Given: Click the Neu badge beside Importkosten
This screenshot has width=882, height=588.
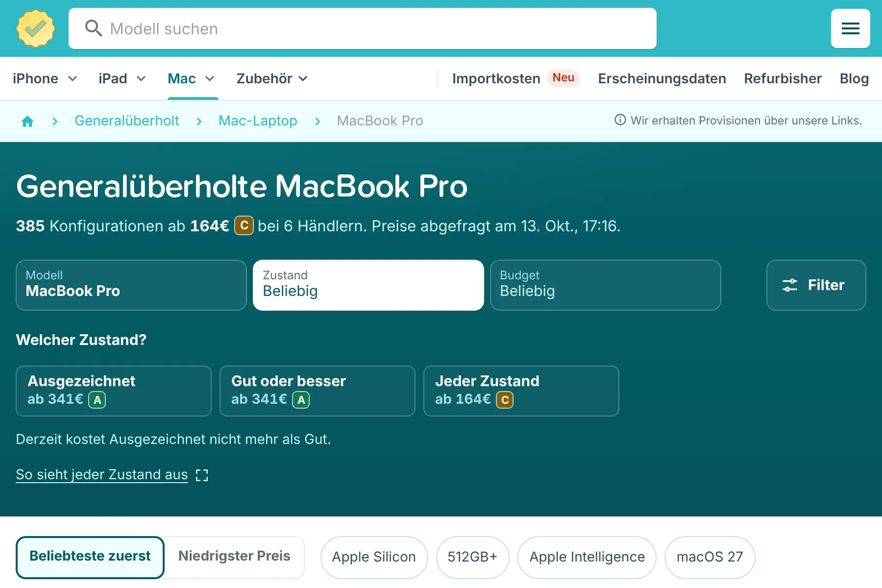Looking at the screenshot, I should click(x=563, y=77).
